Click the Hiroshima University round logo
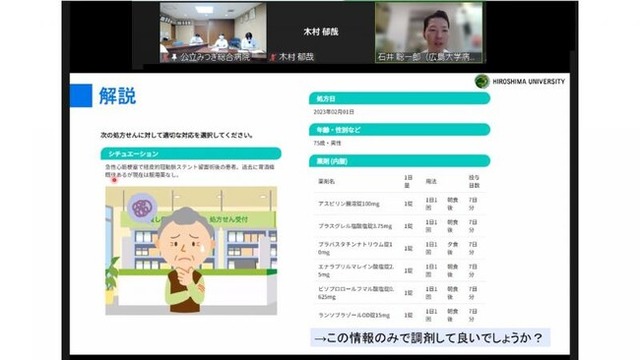The height and width of the screenshot is (360, 640). click(x=482, y=81)
